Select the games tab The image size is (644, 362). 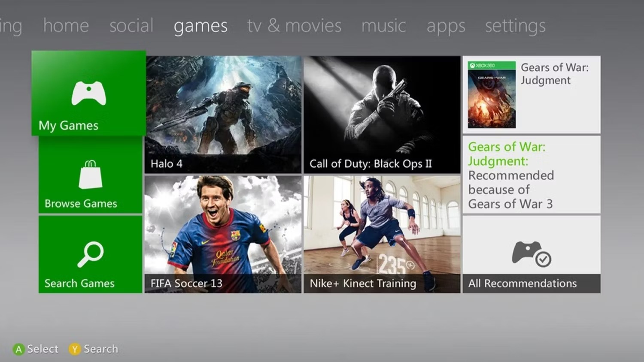click(200, 27)
